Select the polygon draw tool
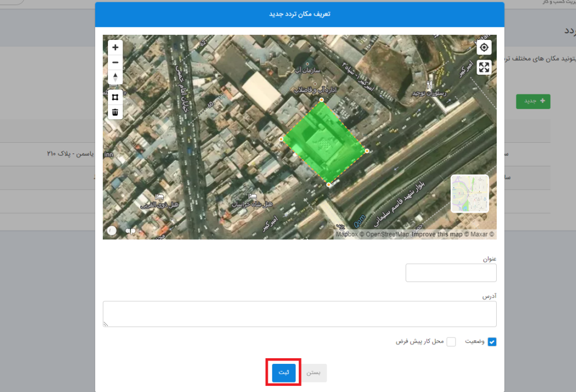This screenshot has height=392, width=576. click(115, 97)
